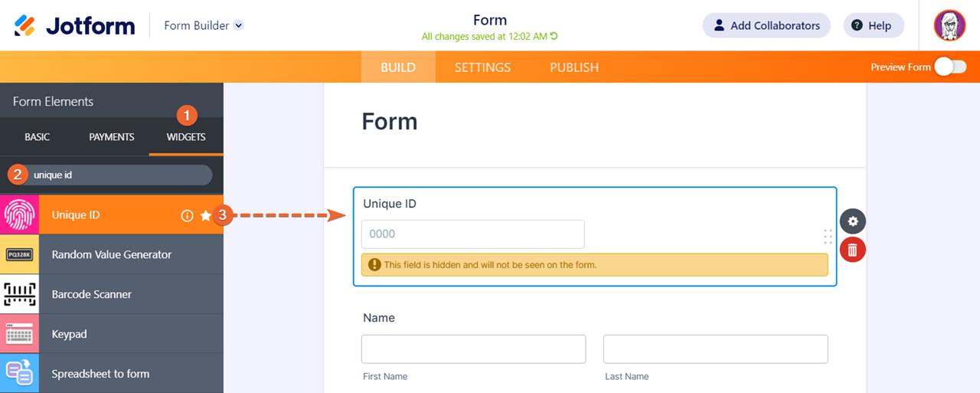Toggle the Preview Form switch
980x393 pixels.
(x=949, y=67)
